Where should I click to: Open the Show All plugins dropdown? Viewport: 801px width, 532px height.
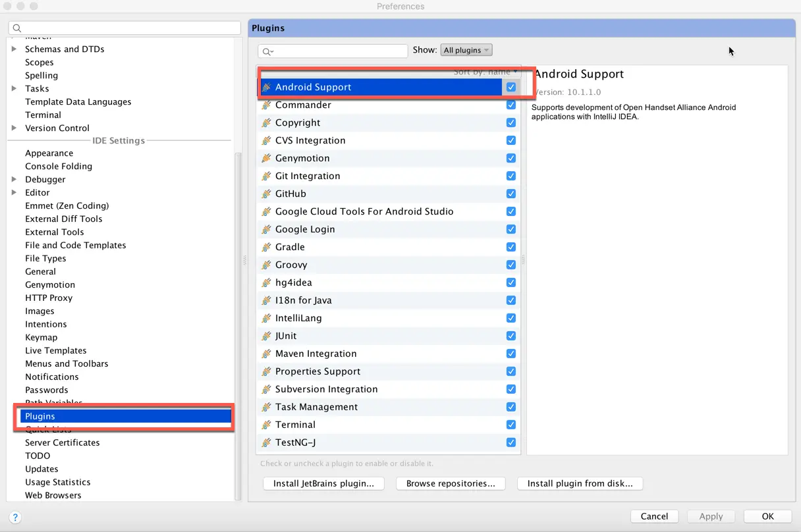[x=466, y=50]
